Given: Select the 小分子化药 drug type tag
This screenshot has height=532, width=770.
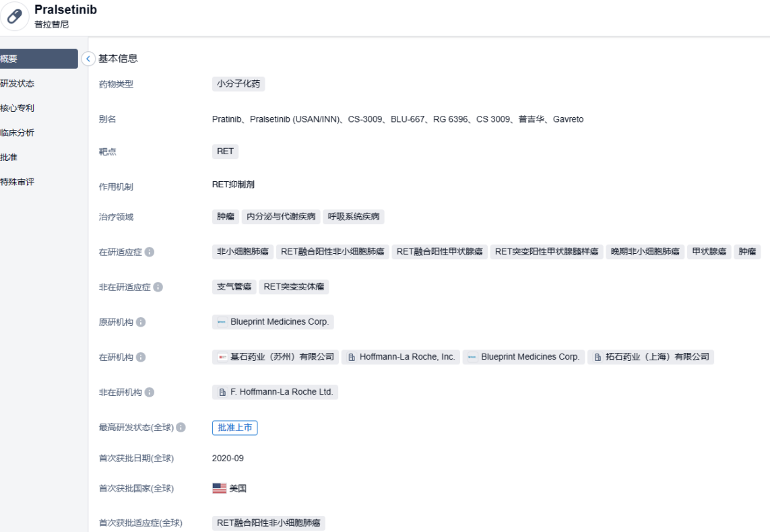Looking at the screenshot, I should (238, 84).
